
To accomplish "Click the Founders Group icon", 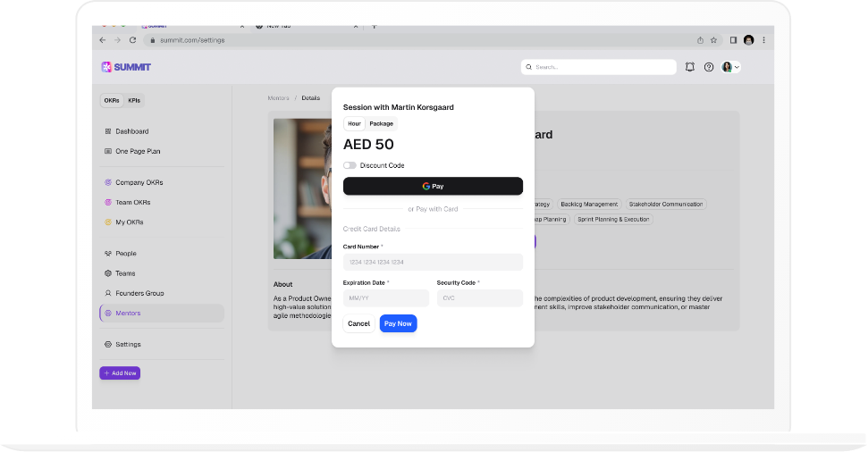I will point(108,293).
